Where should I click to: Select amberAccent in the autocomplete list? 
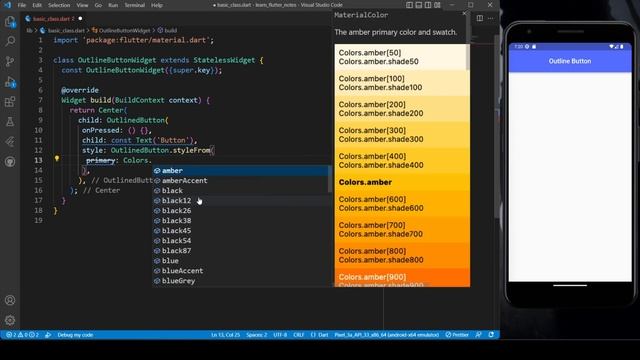241,180
